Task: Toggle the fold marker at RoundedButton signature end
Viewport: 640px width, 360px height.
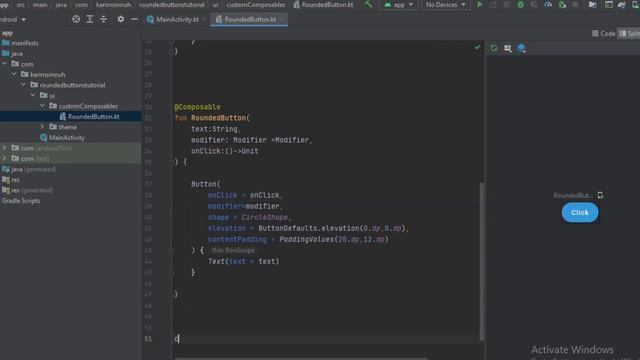Action: (171, 162)
